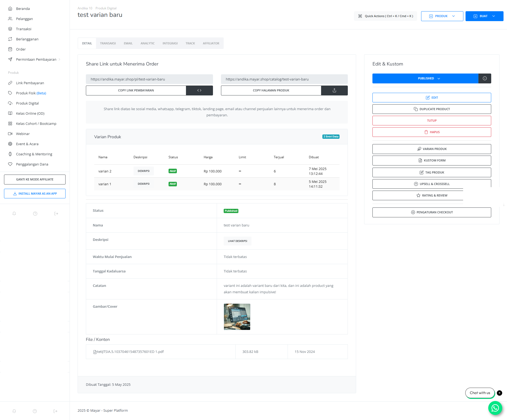
Task: Switch to the AFFILIATOR tab
Action: [x=211, y=43]
